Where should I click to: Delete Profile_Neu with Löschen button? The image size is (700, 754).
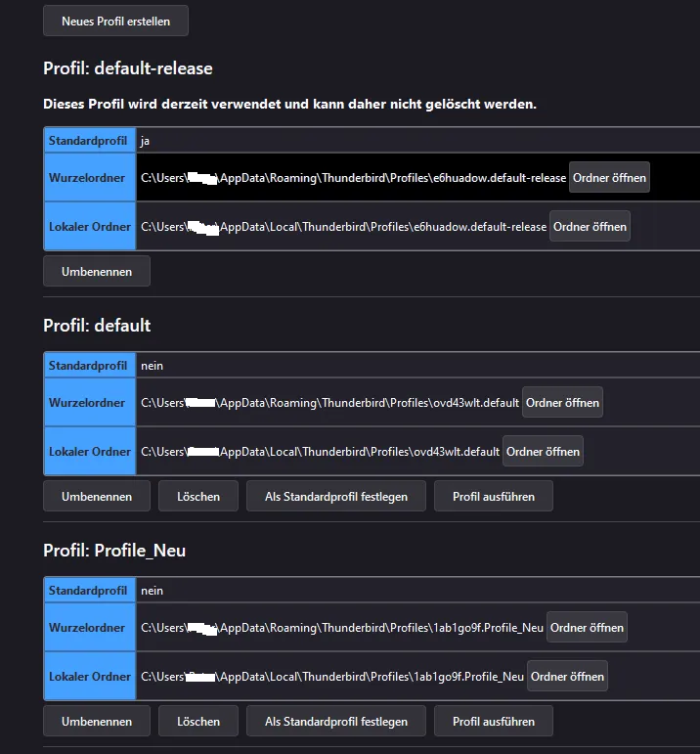pos(198,722)
